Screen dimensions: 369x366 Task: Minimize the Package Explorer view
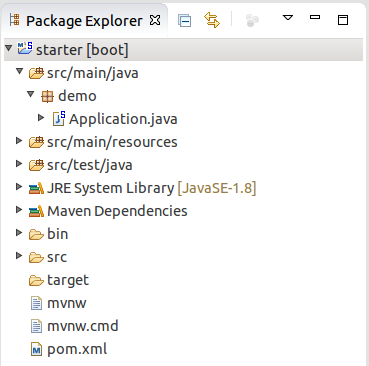coord(315,17)
